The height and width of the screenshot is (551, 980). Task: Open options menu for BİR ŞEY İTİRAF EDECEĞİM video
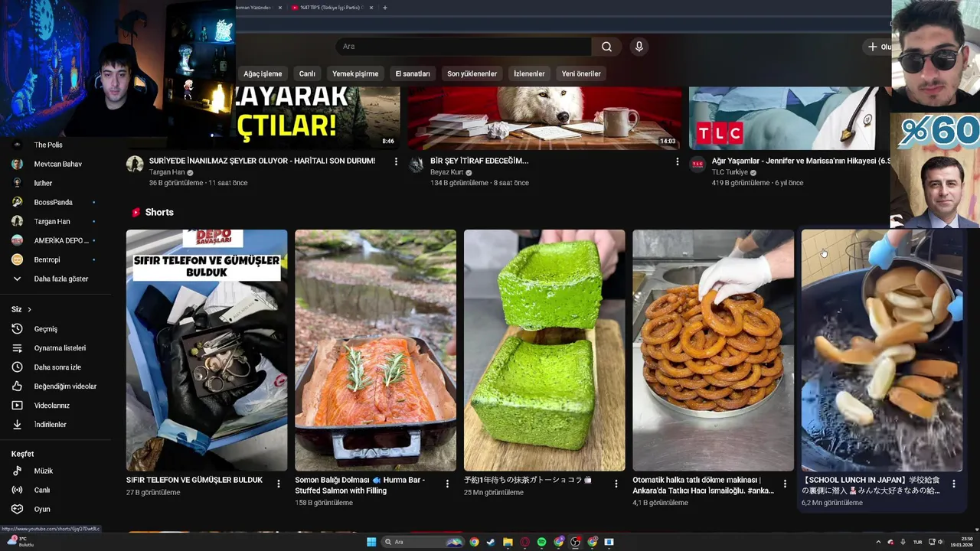pos(677,161)
